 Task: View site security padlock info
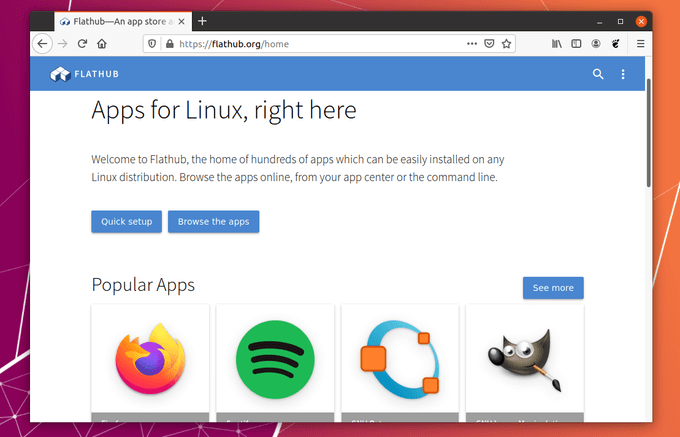(x=170, y=44)
